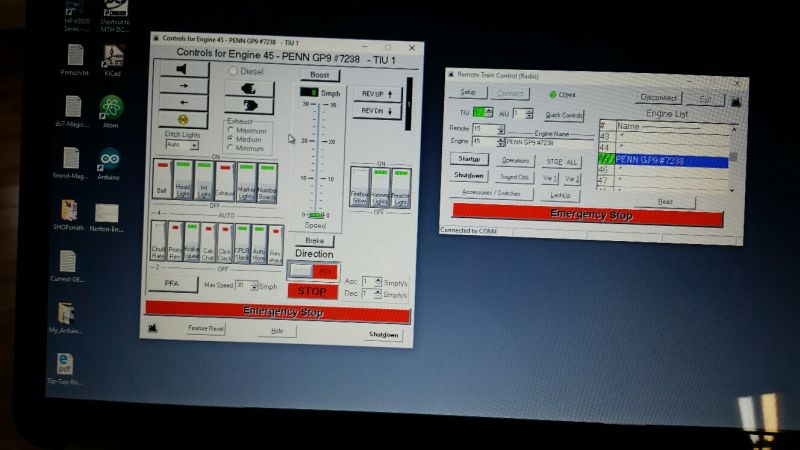Click the Brake button
The image size is (800, 450).
coord(314,240)
